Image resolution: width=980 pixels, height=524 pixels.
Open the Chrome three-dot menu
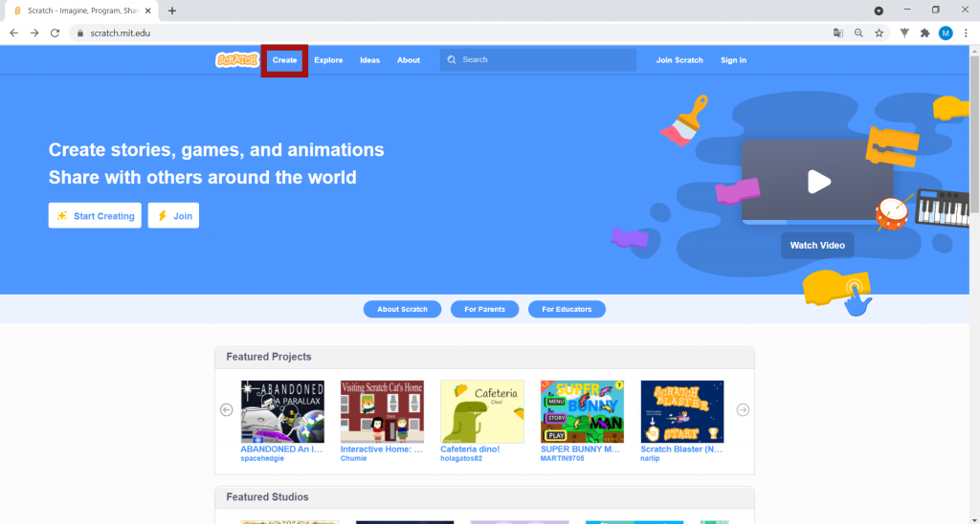coord(966,33)
